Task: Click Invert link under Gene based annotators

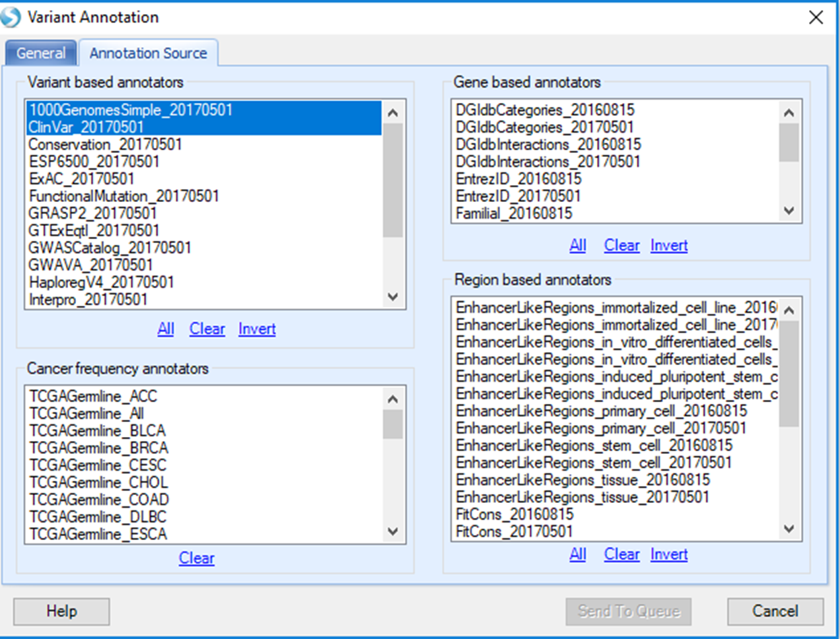Action: [x=669, y=246]
